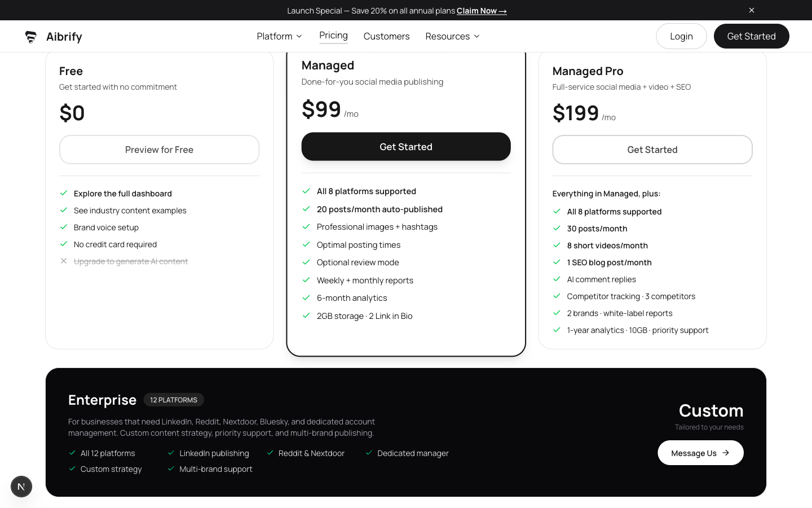Click Get Started in the header

coord(751,36)
